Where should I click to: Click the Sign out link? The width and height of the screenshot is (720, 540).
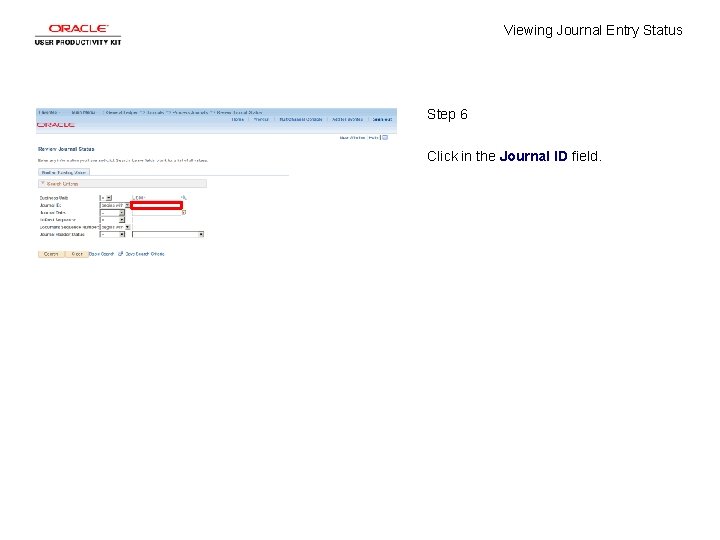pyautogui.click(x=382, y=119)
